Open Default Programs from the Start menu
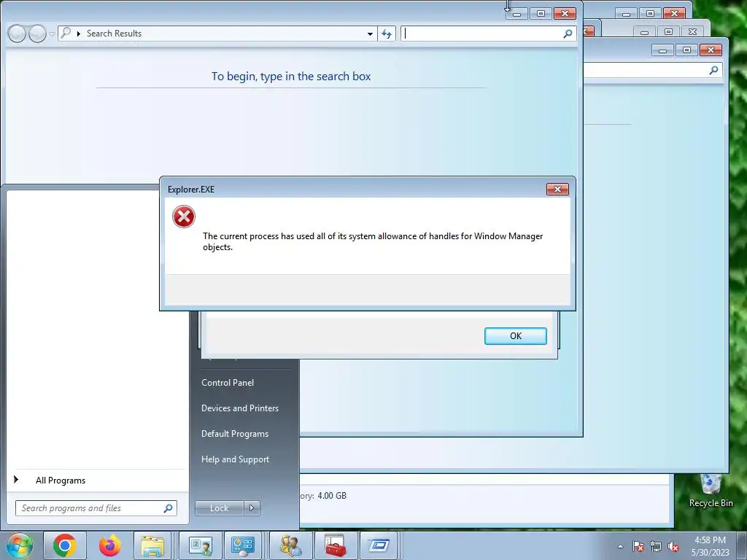This screenshot has width=747, height=560. click(235, 434)
